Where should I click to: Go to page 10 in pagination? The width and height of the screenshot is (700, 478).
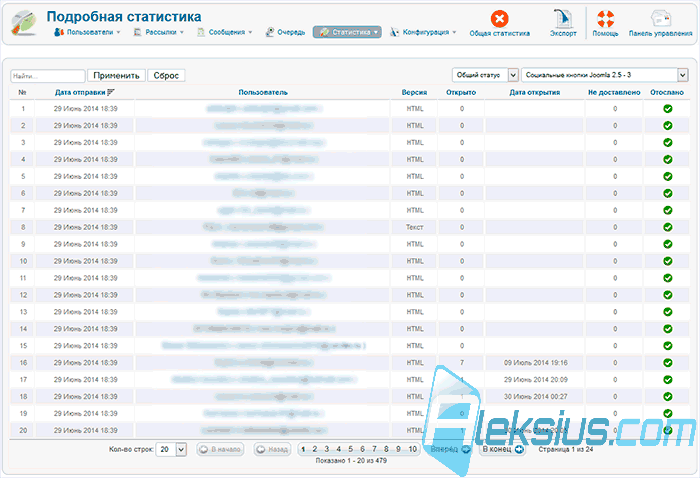412,449
